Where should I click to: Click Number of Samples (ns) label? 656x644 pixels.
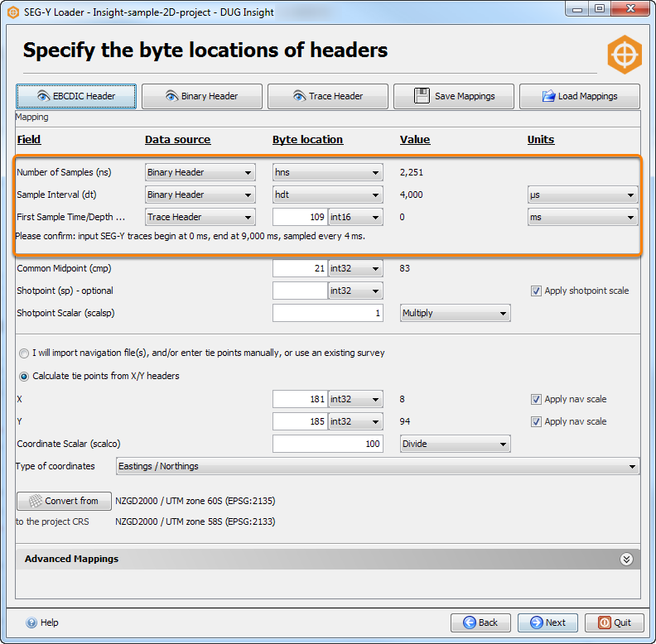coord(64,173)
